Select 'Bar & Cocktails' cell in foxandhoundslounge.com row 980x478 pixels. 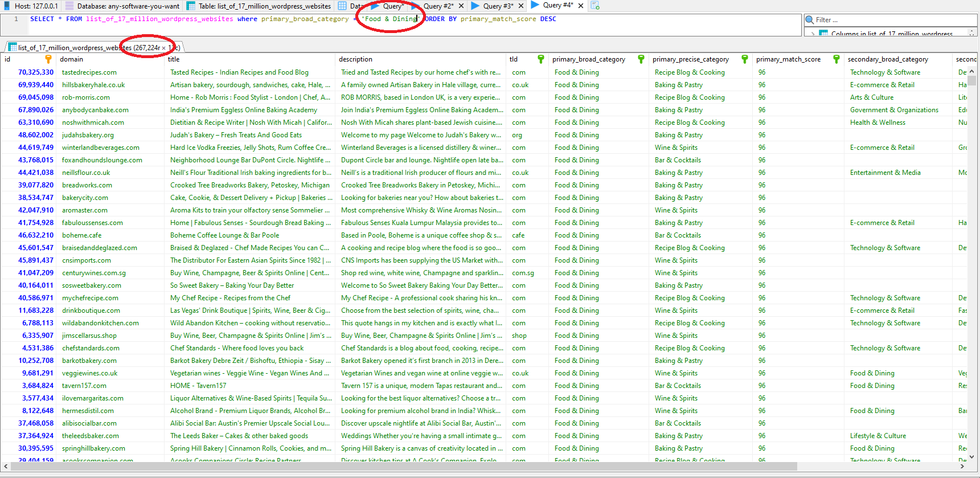[x=700, y=160]
